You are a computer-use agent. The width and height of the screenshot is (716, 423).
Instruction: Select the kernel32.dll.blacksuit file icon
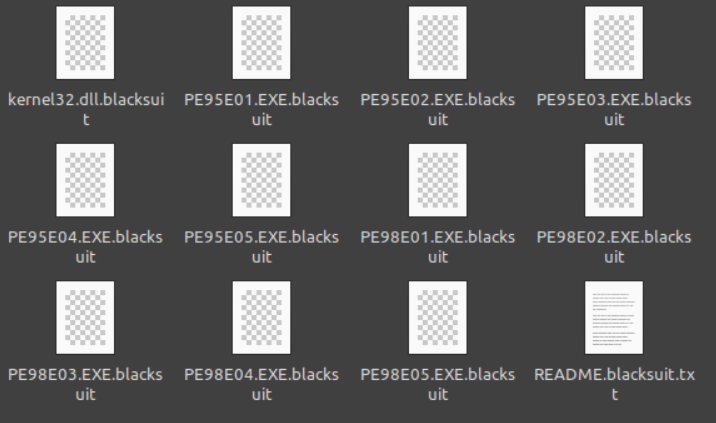click(85, 42)
